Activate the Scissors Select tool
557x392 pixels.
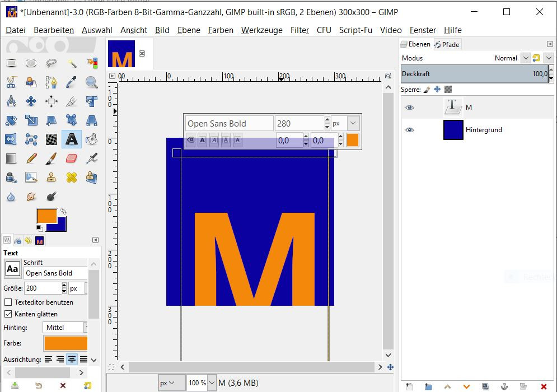[x=11, y=82]
